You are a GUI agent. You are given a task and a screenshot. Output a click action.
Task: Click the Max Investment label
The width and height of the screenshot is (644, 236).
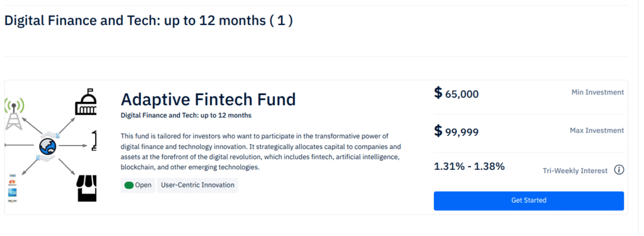[x=597, y=130]
